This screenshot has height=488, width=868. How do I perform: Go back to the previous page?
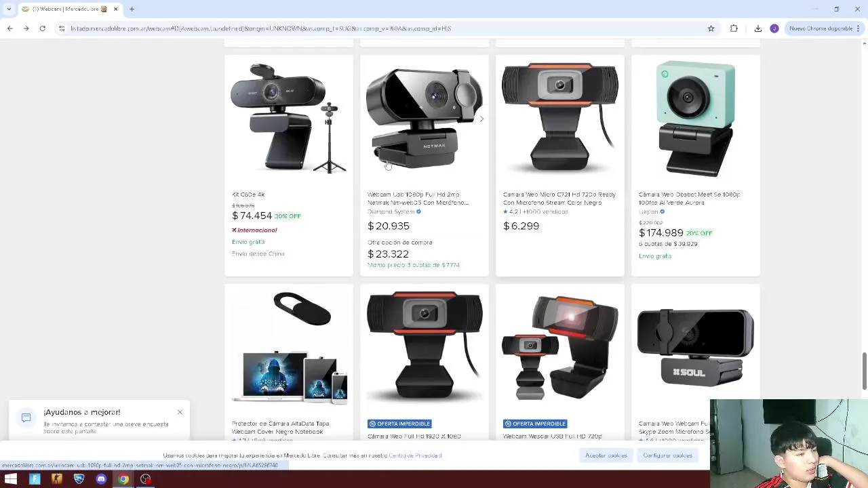click(9, 28)
